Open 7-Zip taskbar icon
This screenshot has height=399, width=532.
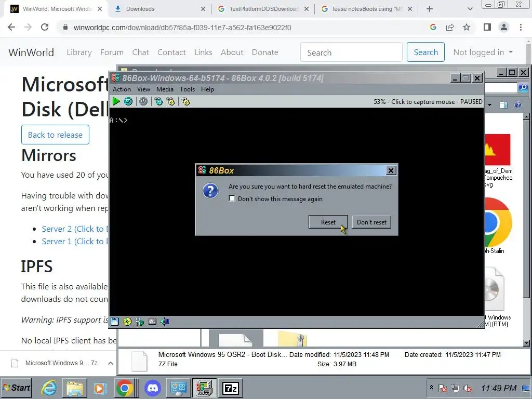click(230, 388)
